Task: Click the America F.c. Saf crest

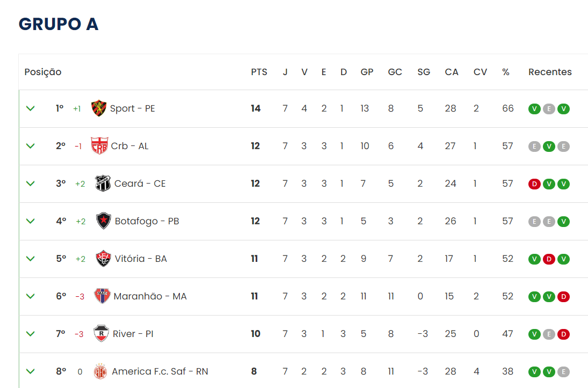Action: [x=100, y=371]
